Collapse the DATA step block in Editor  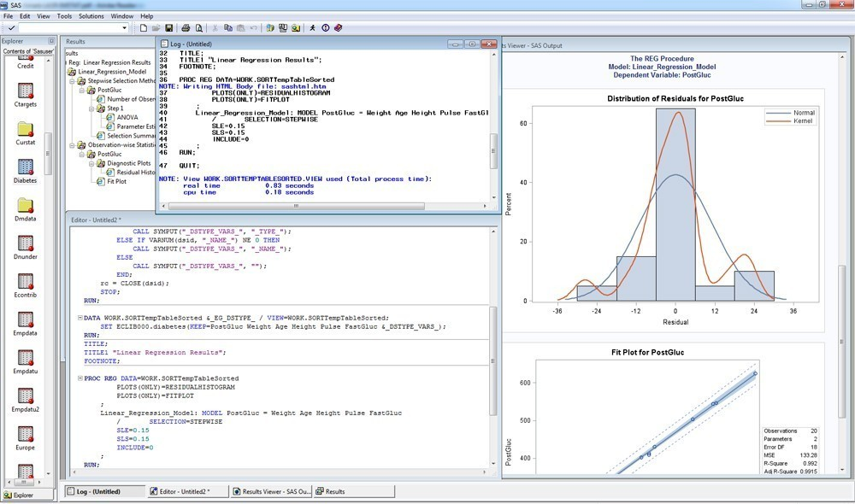(80, 318)
